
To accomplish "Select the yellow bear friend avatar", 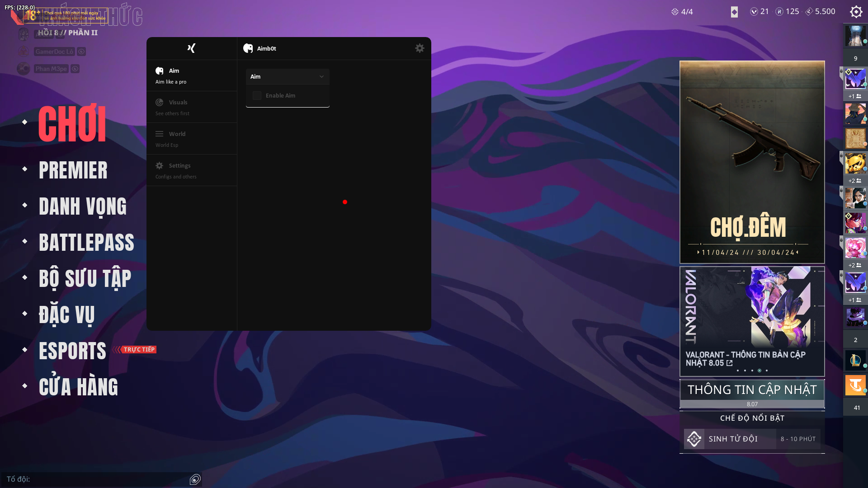I will click(x=855, y=163).
